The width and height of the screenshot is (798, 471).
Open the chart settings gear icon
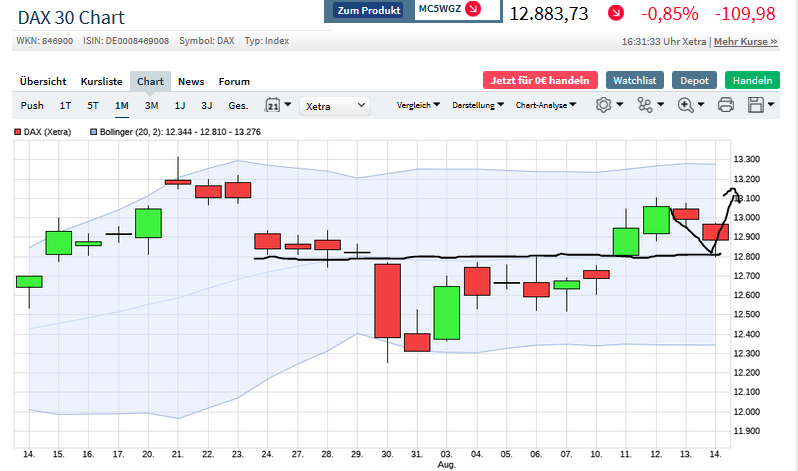pos(603,105)
